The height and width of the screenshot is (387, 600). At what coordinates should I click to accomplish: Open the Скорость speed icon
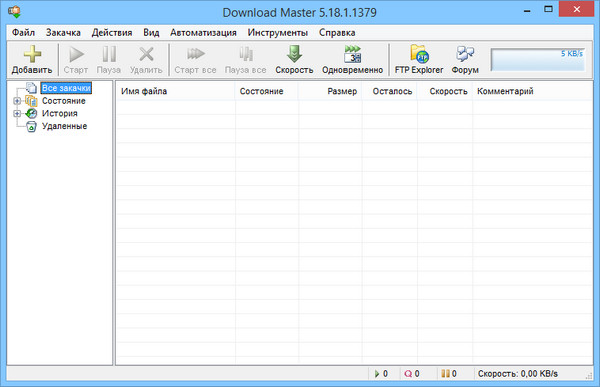(x=294, y=54)
